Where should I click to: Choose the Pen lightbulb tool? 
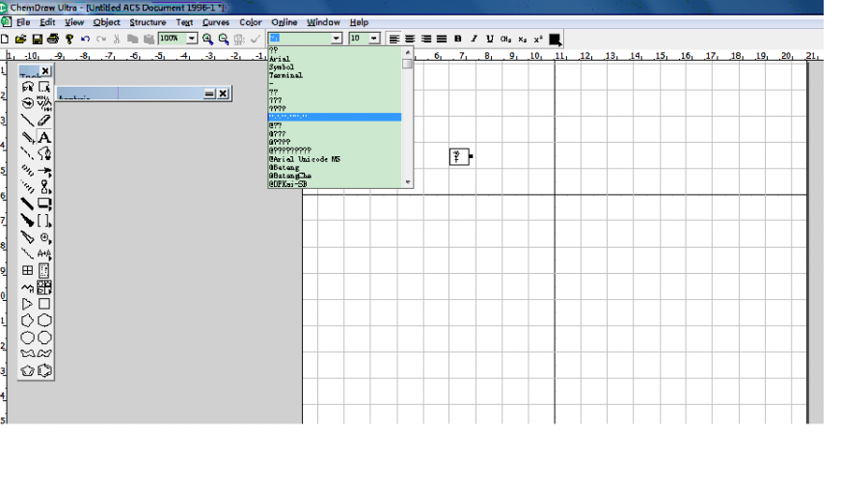click(44, 153)
